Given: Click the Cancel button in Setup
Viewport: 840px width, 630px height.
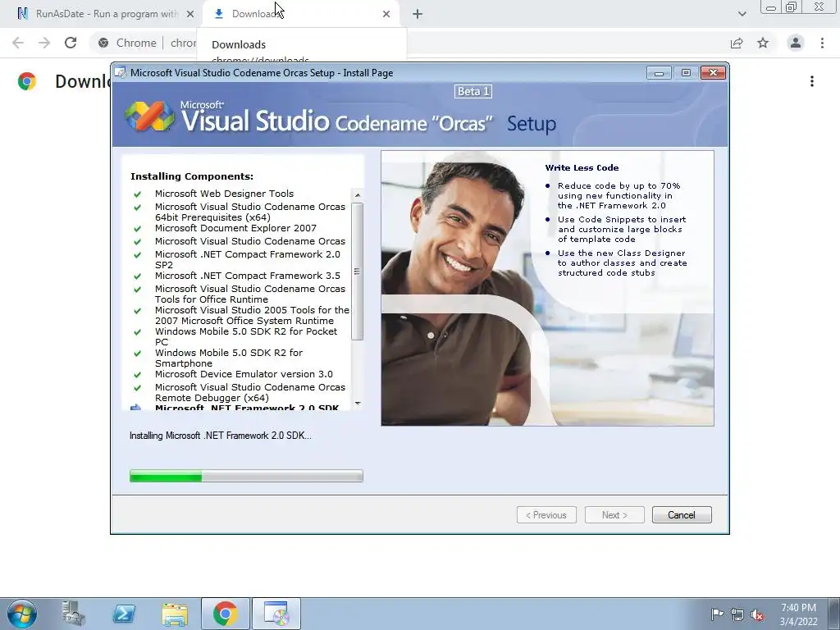Looking at the screenshot, I should point(682,515).
